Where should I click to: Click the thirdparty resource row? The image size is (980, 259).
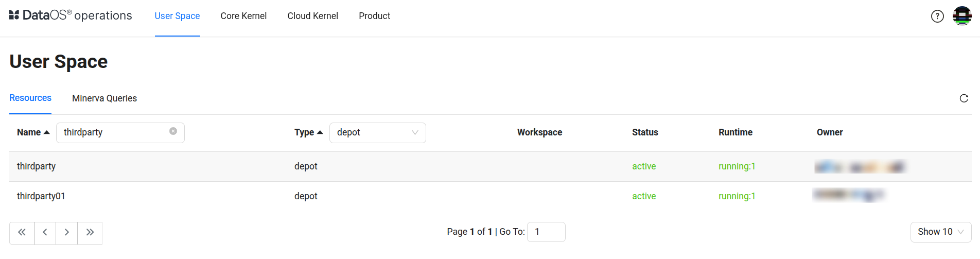pos(37,166)
